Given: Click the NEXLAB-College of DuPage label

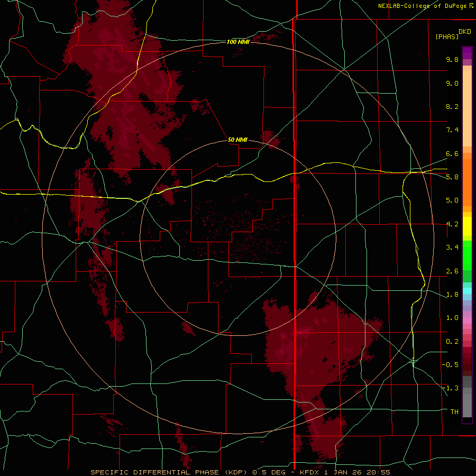Looking at the screenshot, I should 422,6.
